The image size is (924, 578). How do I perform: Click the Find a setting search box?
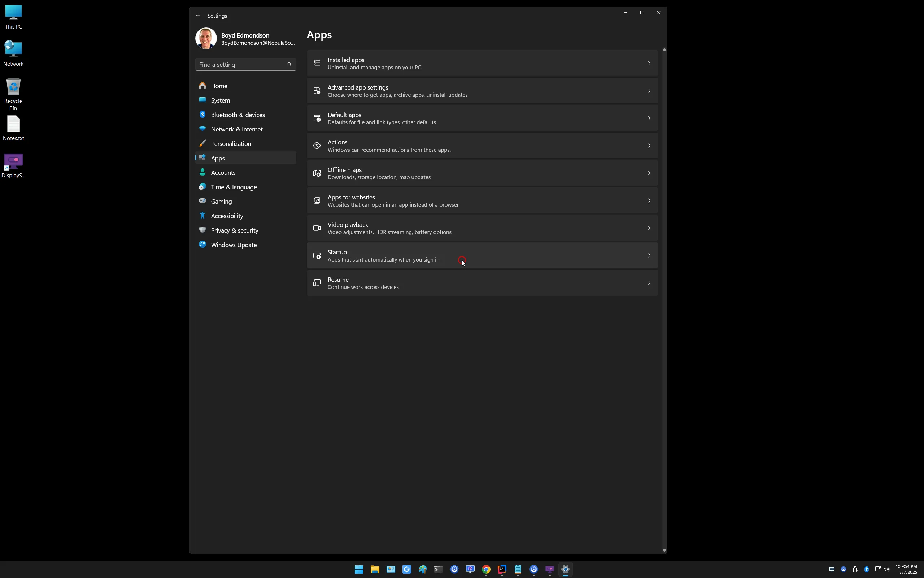coord(245,65)
